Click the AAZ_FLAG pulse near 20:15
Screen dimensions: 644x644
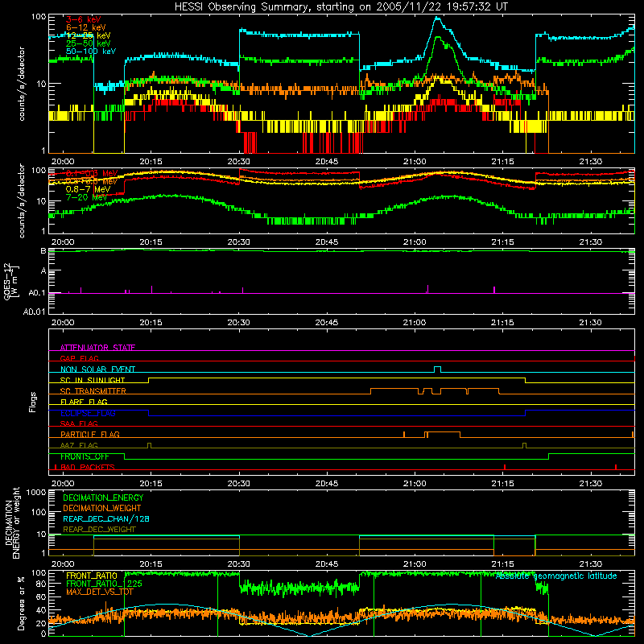pos(149,445)
